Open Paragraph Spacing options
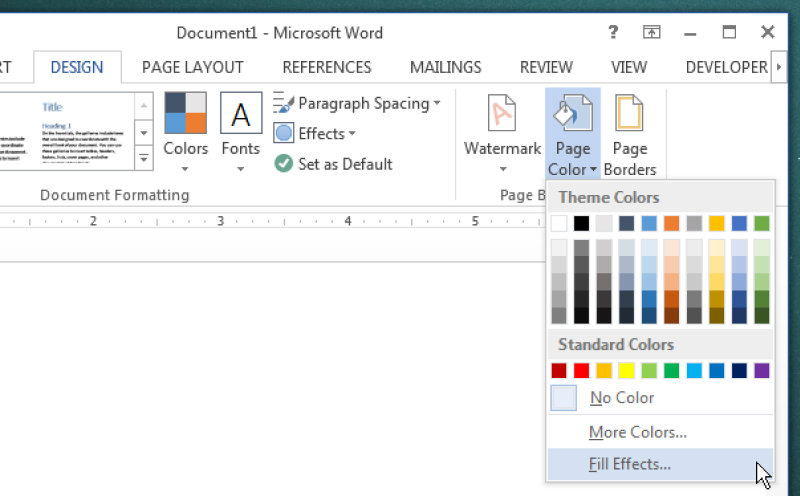Image resolution: width=800 pixels, height=500 pixels. (x=357, y=104)
